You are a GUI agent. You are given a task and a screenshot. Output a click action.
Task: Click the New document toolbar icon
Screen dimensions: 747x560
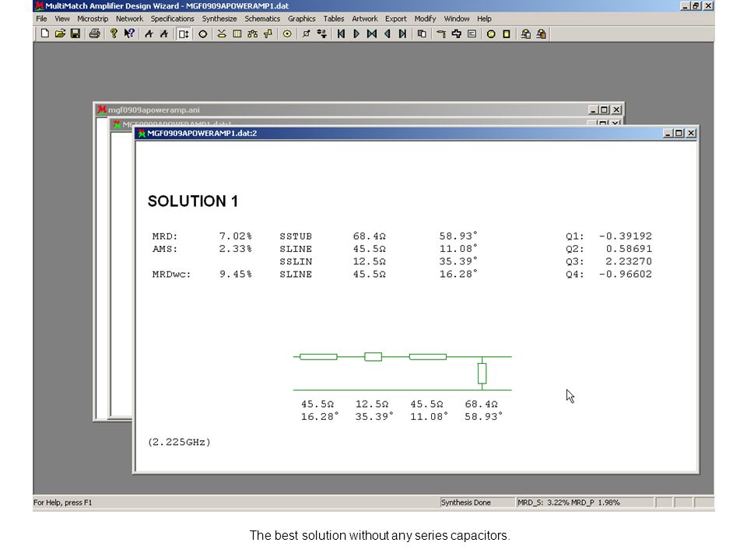coord(45,33)
